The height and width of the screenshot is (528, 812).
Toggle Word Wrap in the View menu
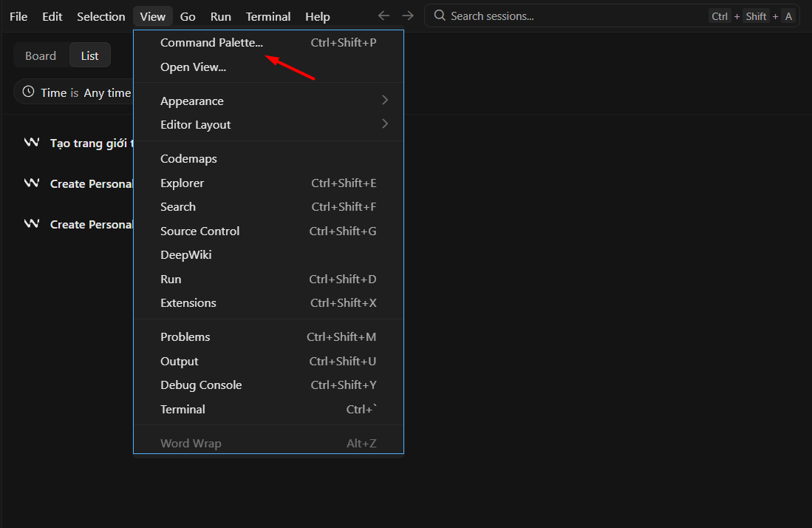click(x=268, y=443)
